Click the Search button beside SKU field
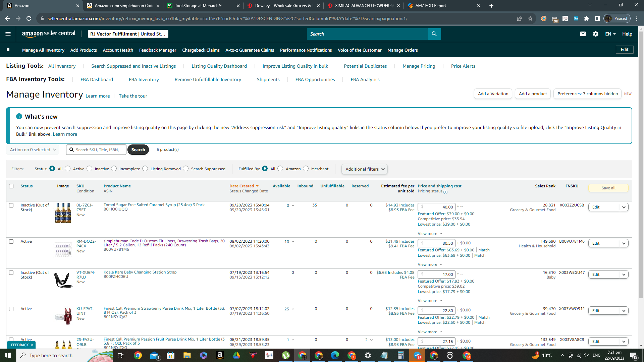Image resolution: width=644 pixels, height=362 pixels. (138, 149)
